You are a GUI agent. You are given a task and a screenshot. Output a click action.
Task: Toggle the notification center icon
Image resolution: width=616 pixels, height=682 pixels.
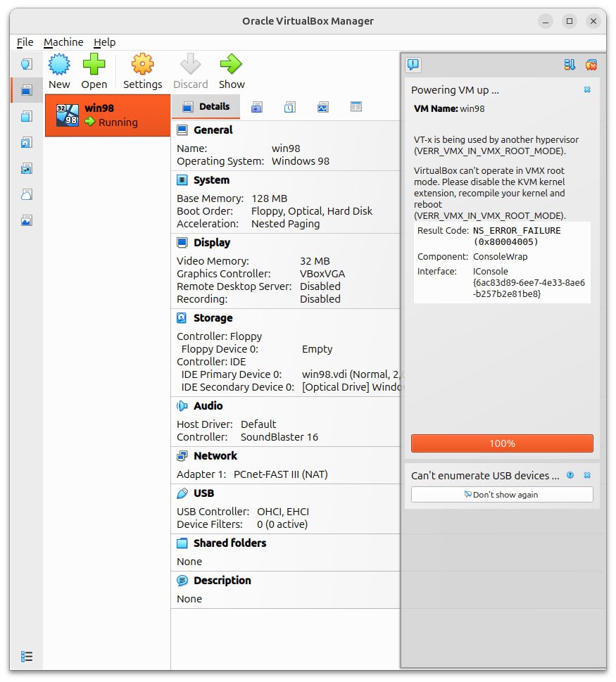[413, 65]
